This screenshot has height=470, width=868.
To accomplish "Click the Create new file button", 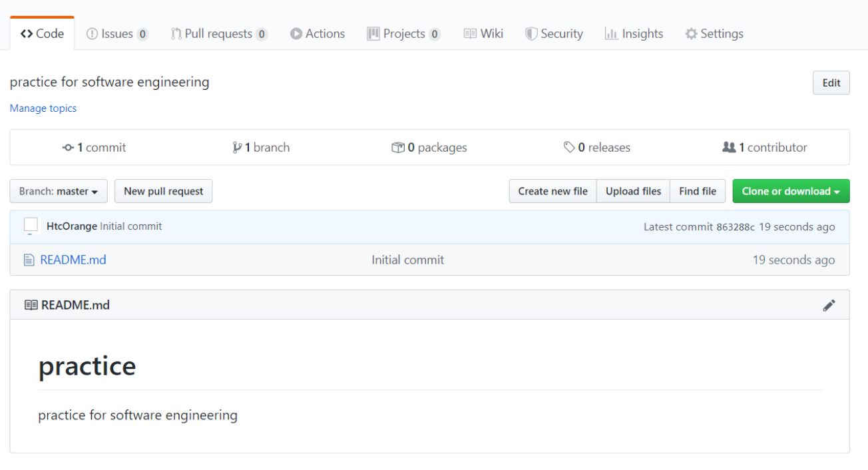I will click(552, 192).
